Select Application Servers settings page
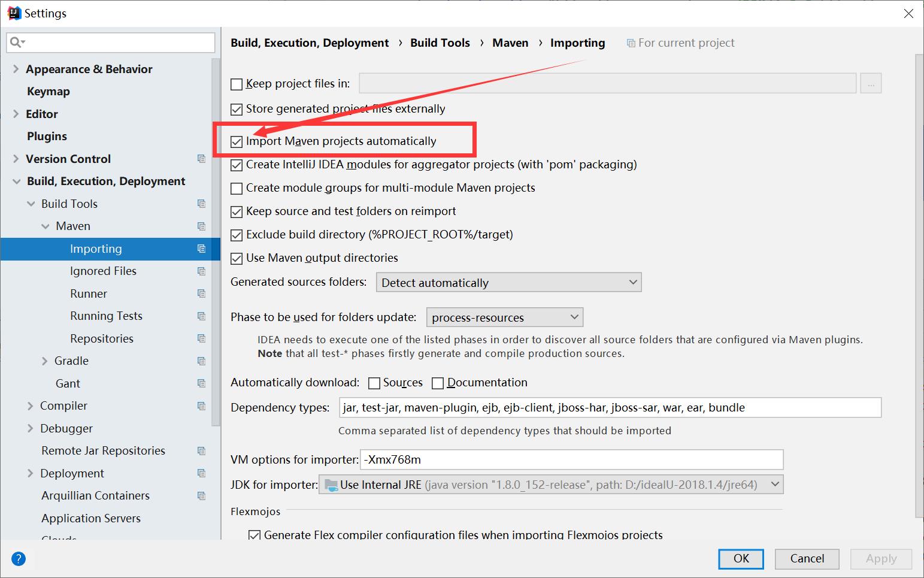The height and width of the screenshot is (578, 924). tap(91, 518)
